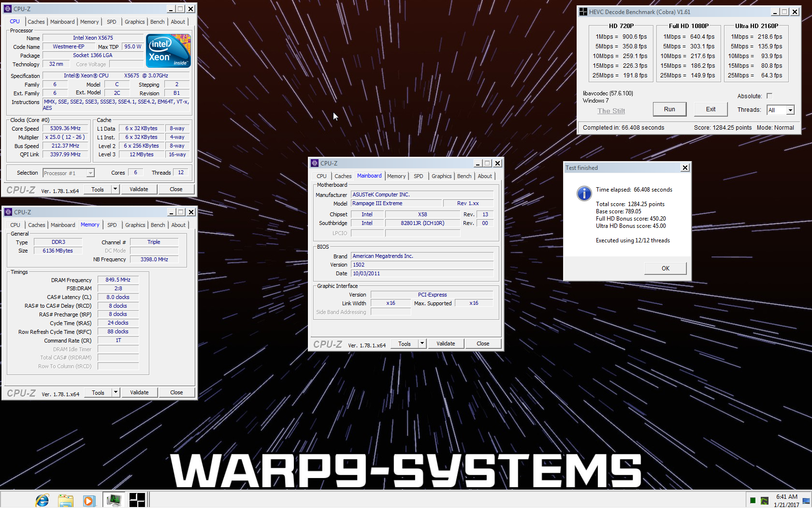Open Internet Explorer from the taskbar
812x508 pixels.
[42, 500]
